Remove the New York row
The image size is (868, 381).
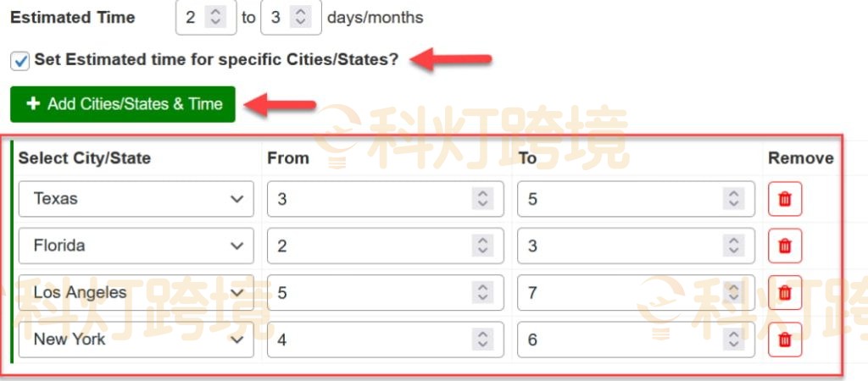coord(785,340)
